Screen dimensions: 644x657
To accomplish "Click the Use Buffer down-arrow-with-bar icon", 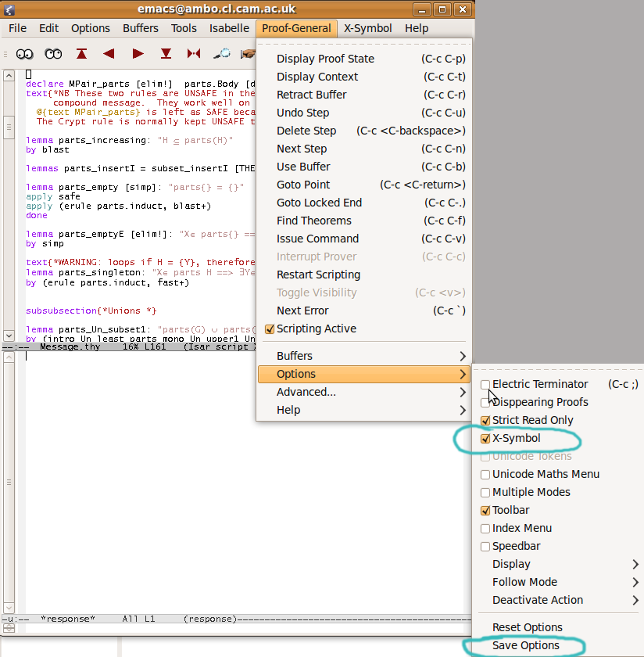I will [x=166, y=54].
